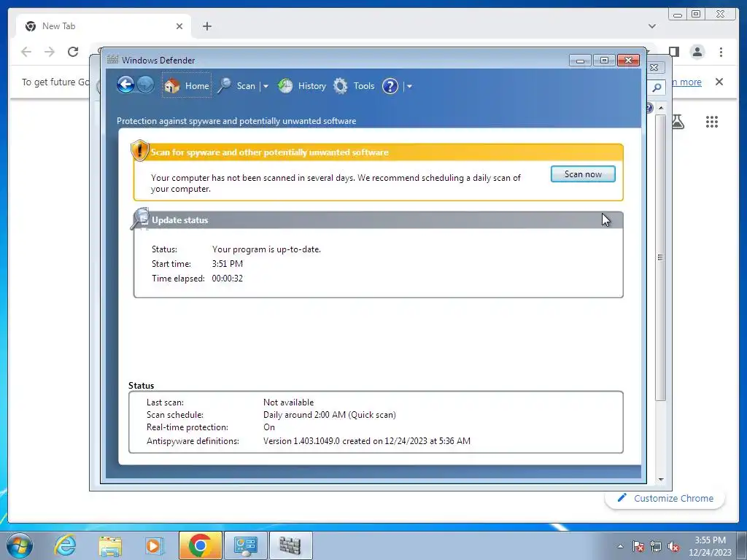Open the Chrome profile avatar
The image size is (747, 560).
697,52
